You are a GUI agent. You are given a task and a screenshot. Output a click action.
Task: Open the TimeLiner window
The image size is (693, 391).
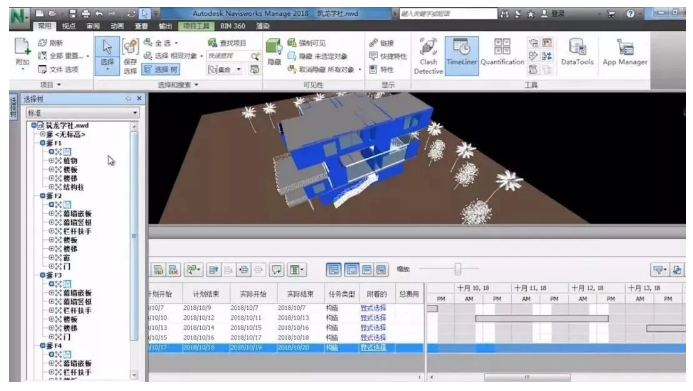pyautogui.click(x=461, y=56)
